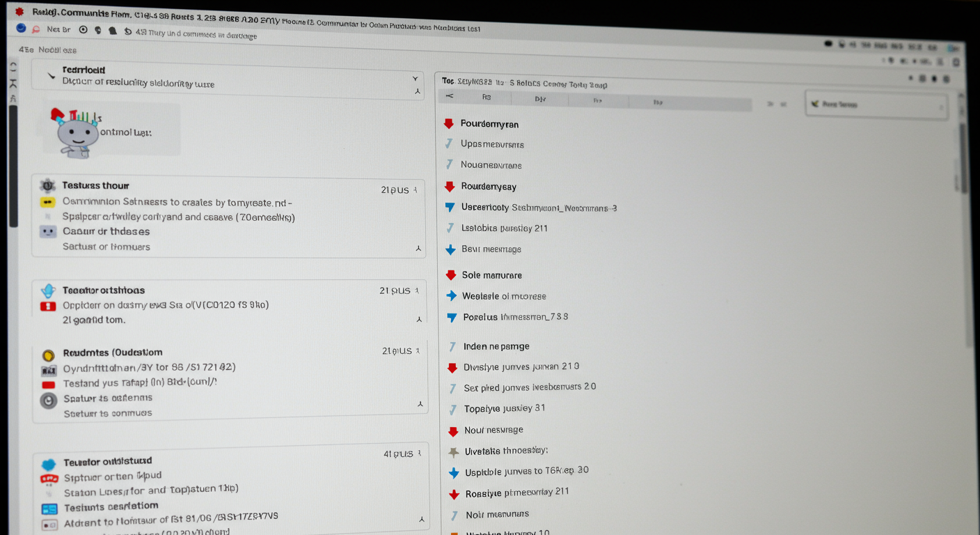Select the Rs tab in the list header

(x=487, y=98)
